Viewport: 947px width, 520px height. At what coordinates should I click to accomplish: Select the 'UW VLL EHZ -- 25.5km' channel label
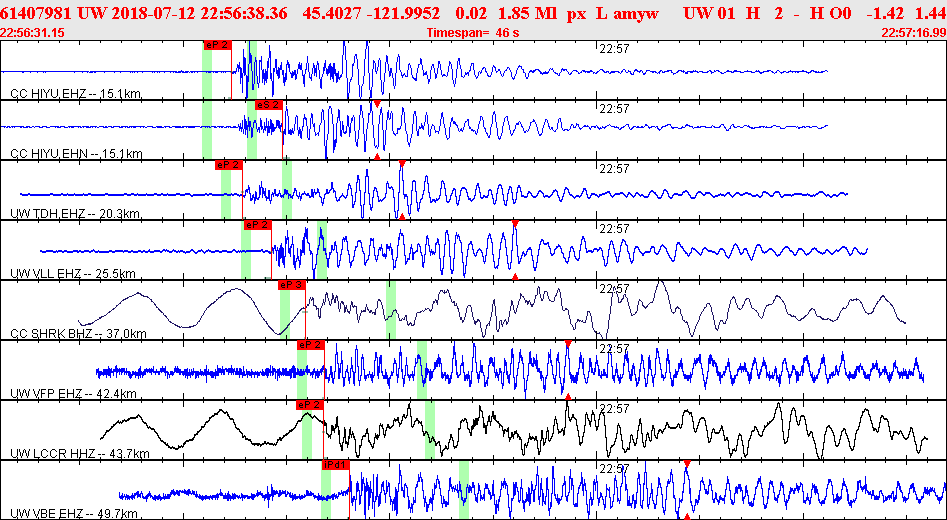[x=73, y=274]
